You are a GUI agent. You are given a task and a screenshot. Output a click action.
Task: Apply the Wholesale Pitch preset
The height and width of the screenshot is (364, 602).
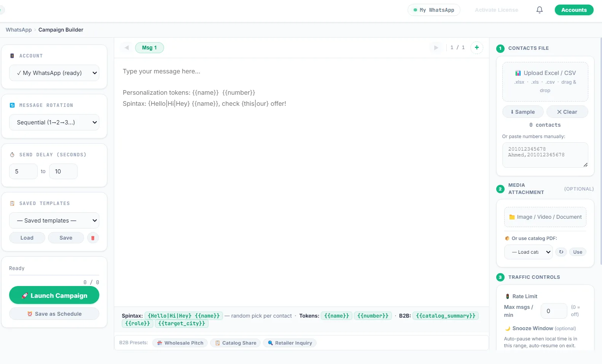pos(180,343)
